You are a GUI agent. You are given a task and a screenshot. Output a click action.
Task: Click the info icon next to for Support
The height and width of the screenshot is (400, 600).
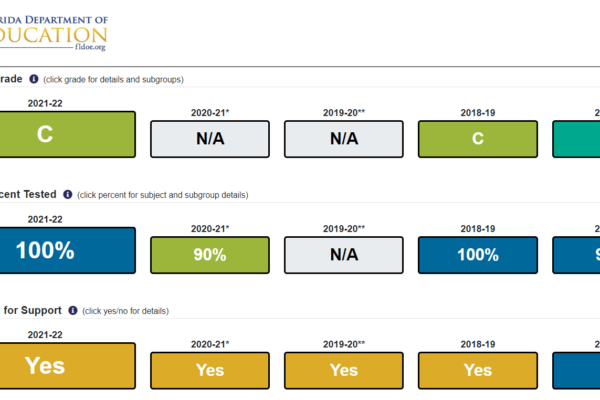(73, 310)
